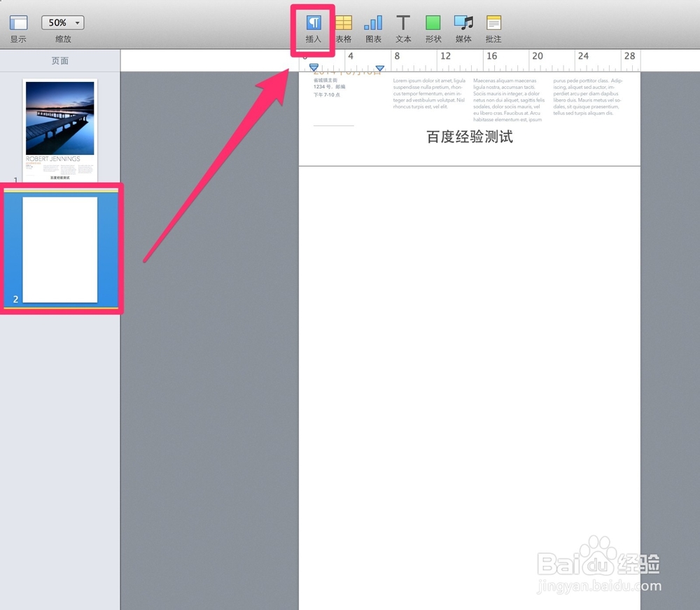Click the address text 省城镇主街

click(x=325, y=81)
